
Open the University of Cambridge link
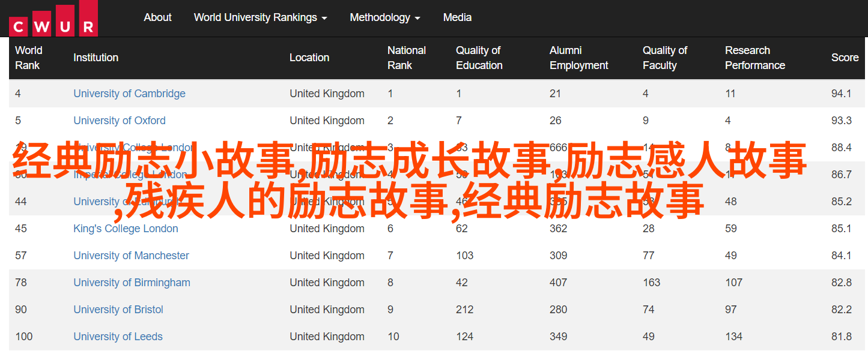point(129,94)
